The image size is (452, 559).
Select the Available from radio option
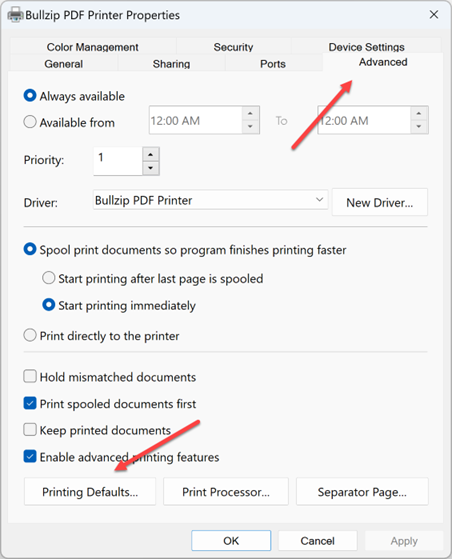coord(30,122)
